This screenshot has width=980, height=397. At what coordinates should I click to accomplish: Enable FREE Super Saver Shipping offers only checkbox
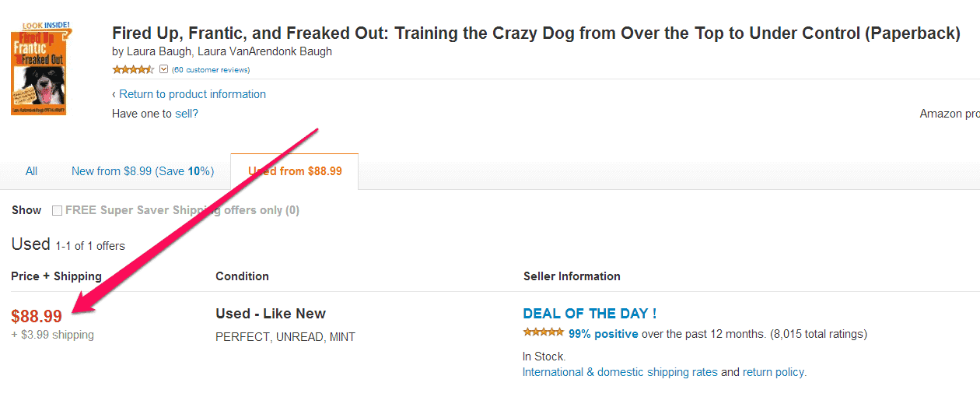(58, 210)
